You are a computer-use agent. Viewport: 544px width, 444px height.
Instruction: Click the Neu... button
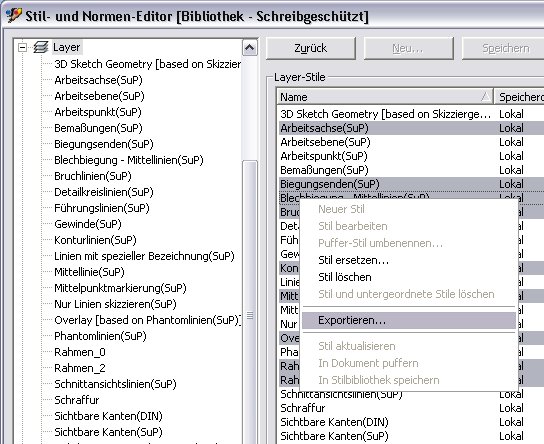coord(408,48)
